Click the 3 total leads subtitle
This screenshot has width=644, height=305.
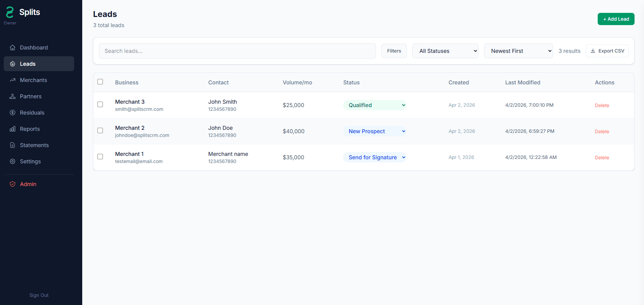pyautogui.click(x=109, y=25)
